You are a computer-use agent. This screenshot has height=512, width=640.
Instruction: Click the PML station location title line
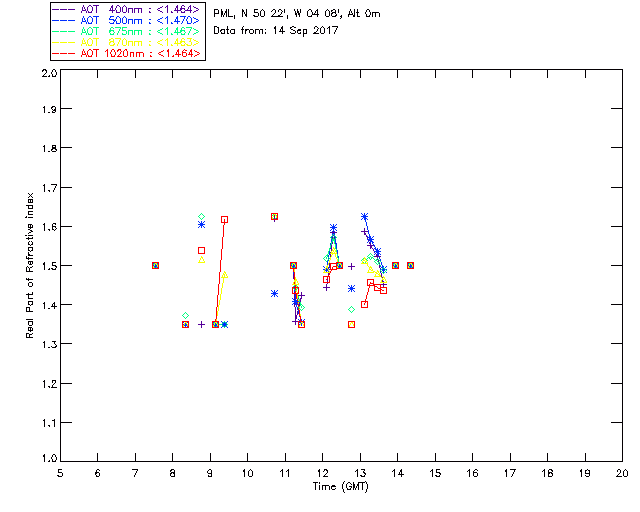tap(297, 13)
